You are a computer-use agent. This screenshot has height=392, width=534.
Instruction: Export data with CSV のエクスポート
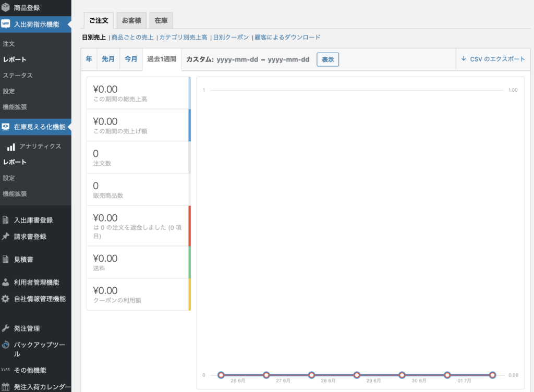pos(493,59)
